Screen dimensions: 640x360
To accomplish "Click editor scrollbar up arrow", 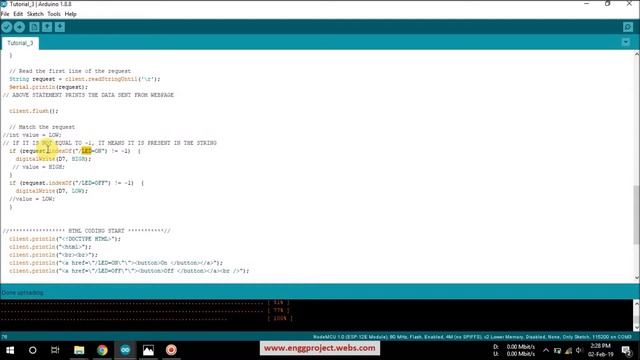I will [636, 54].
